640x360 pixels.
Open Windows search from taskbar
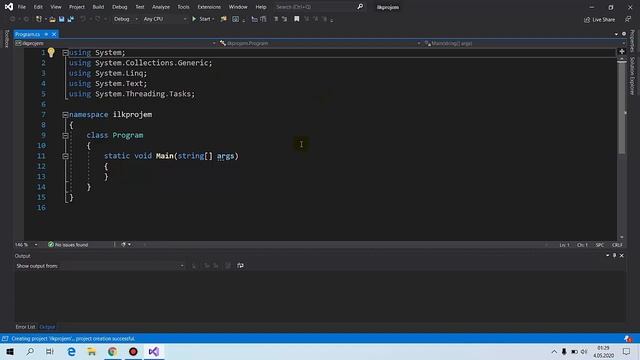pos(30,351)
